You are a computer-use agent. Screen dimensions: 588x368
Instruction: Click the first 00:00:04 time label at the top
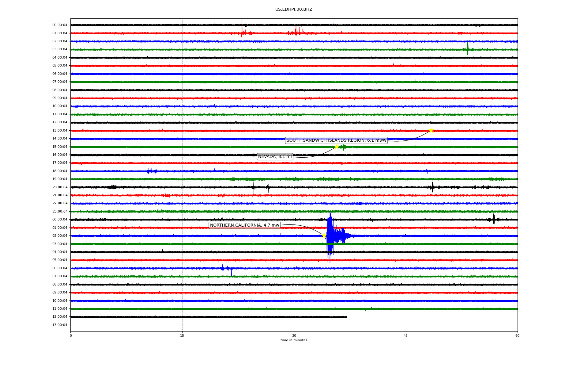(x=60, y=25)
